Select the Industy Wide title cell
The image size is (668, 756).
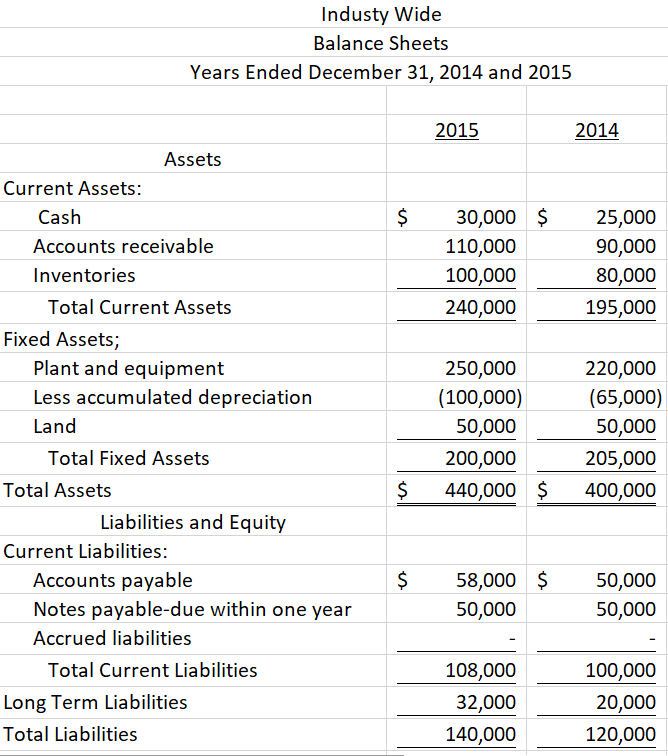382,14
